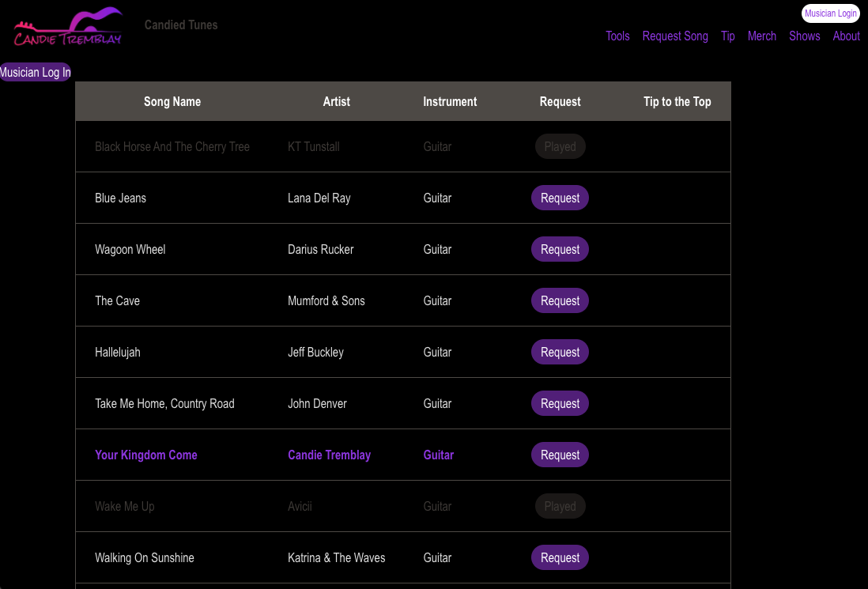Request The Cave by Mumford & Sons
Screen dimensions: 868x589
pos(560,300)
